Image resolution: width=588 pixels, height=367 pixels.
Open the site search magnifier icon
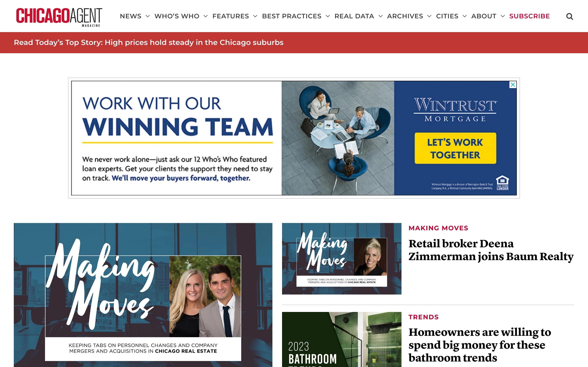tap(569, 17)
